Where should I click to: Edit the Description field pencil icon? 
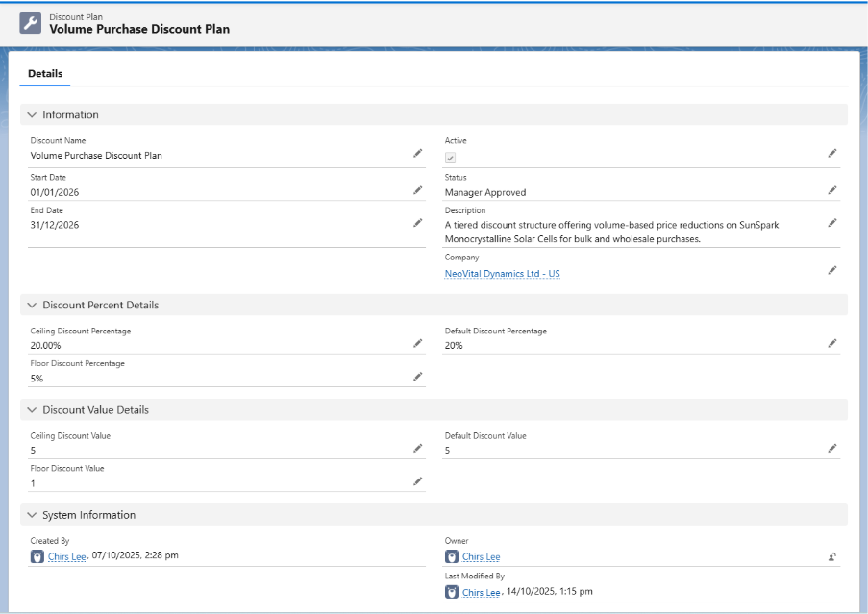831,223
